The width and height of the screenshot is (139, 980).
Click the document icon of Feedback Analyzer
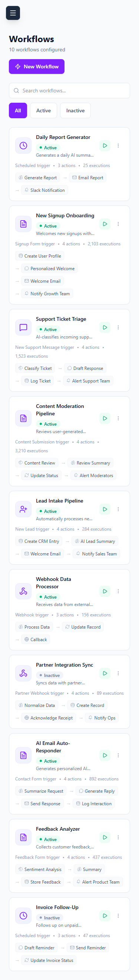(x=23, y=837)
